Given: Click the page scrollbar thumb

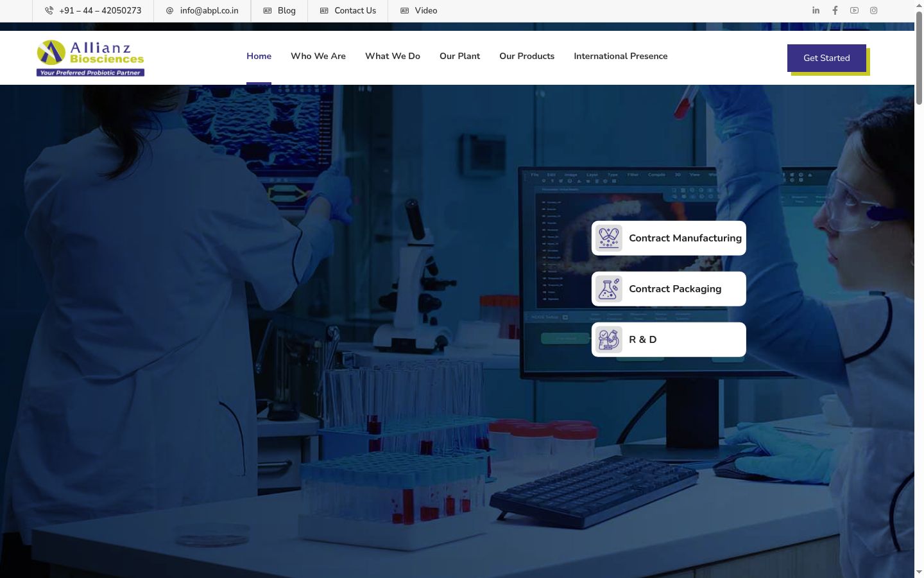Looking at the screenshot, I should click(919, 58).
